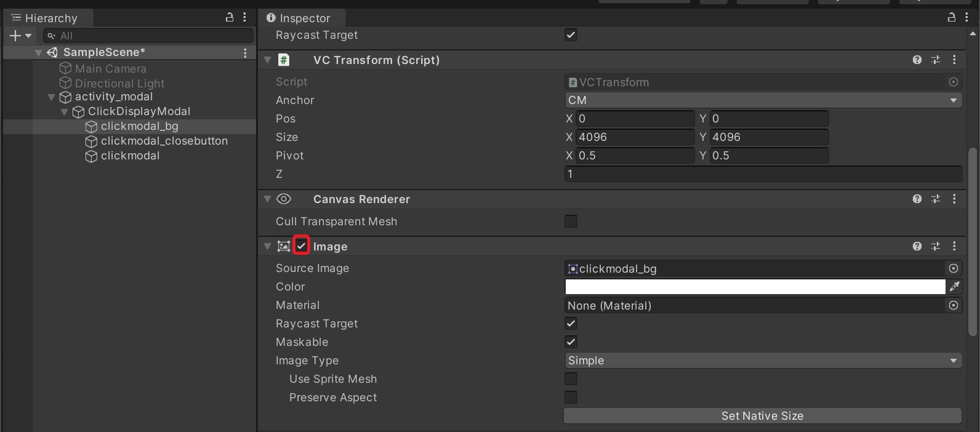The width and height of the screenshot is (980, 432).
Task: Uncheck the Maskable checkbox
Action: [571, 342]
